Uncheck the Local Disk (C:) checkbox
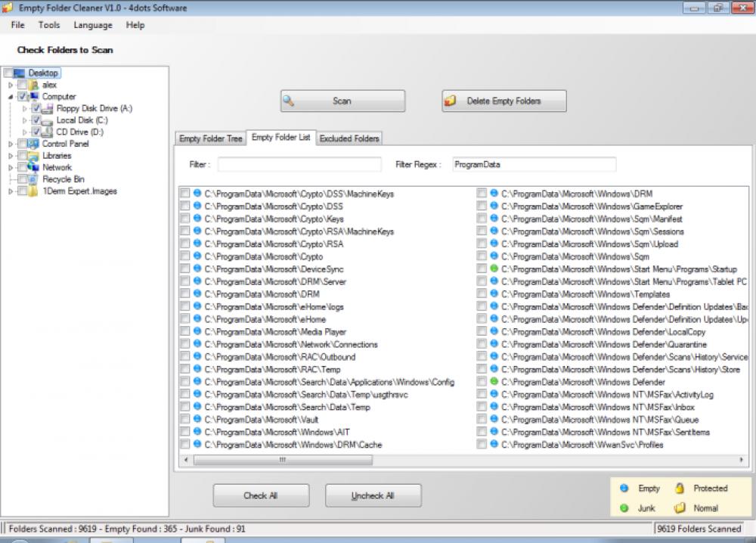 [x=35, y=119]
